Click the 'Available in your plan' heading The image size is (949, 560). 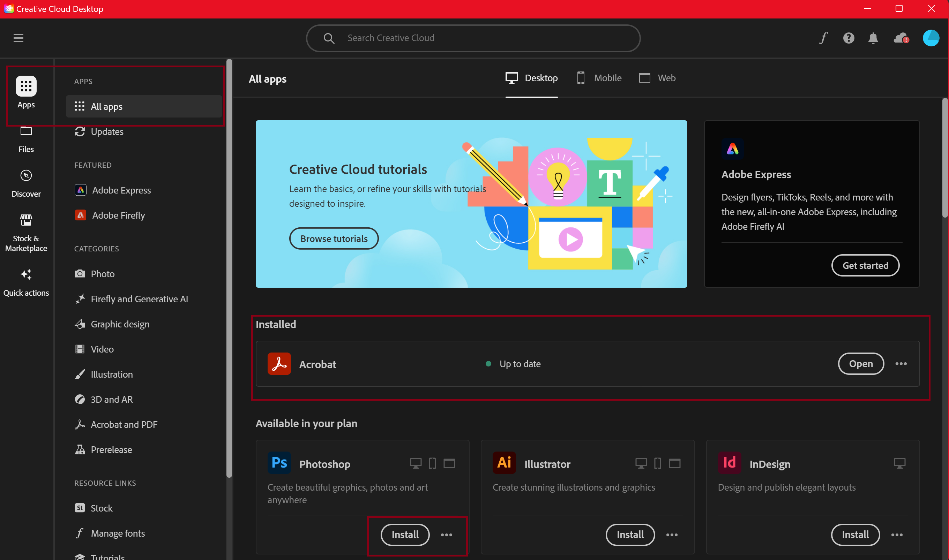pyautogui.click(x=306, y=423)
